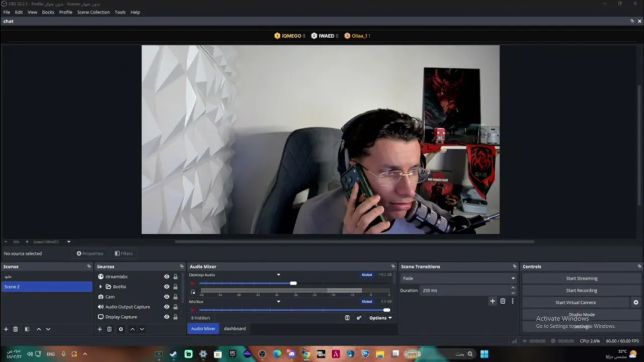Click Start Streaming button

(x=582, y=278)
